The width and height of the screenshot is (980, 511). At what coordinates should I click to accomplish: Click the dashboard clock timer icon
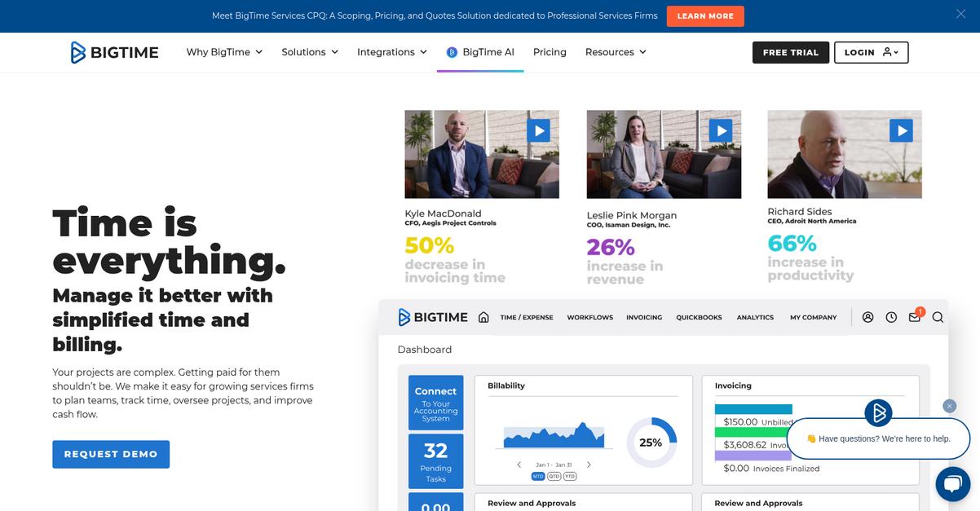[x=891, y=317]
